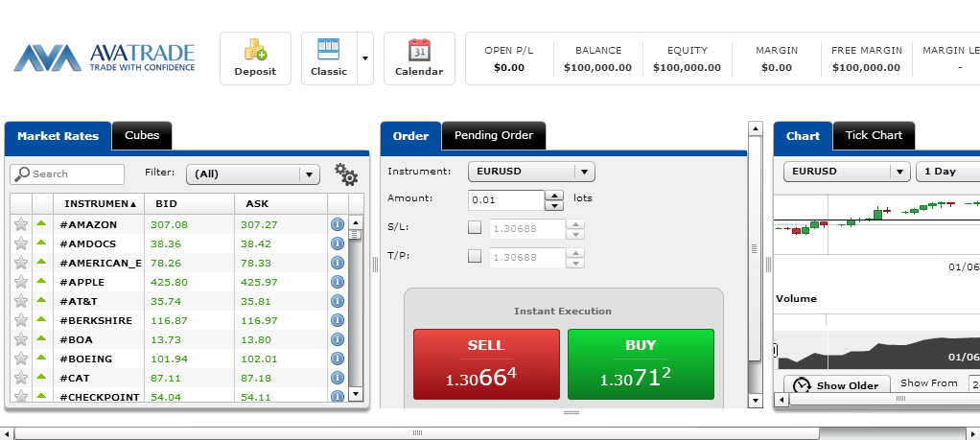Enable the S/L stop loss checkbox
This screenshot has height=440, width=980.
click(x=475, y=227)
